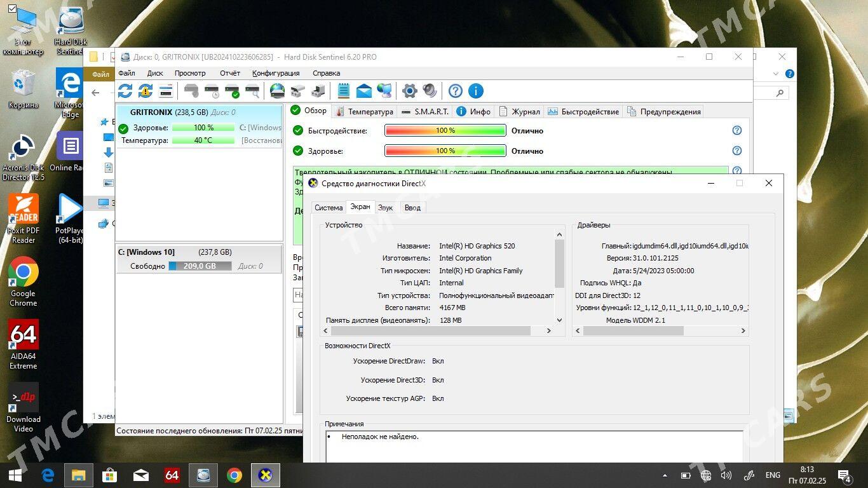Click the blue envelope send-report icon

coord(364,91)
